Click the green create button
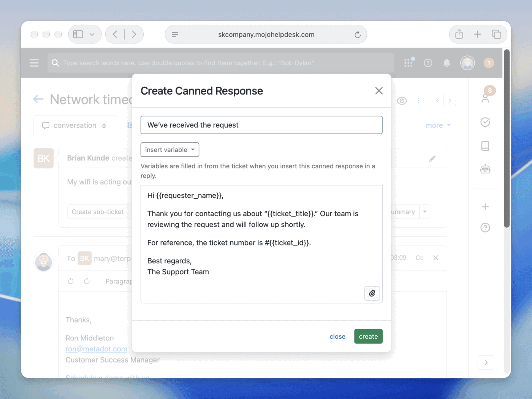This screenshot has height=399, width=532. 368,336
